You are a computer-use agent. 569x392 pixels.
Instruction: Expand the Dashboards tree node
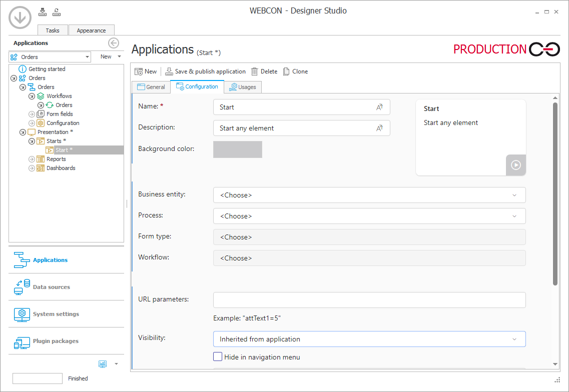[32, 168]
